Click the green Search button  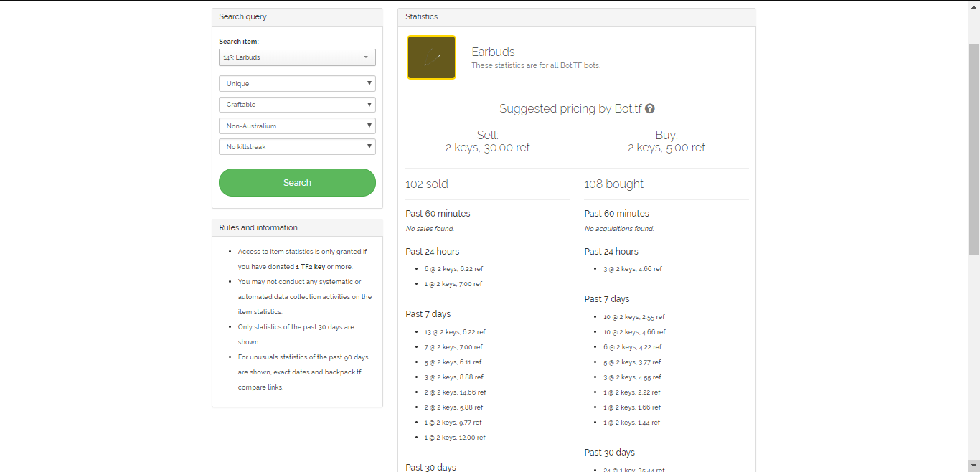[297, 182]
